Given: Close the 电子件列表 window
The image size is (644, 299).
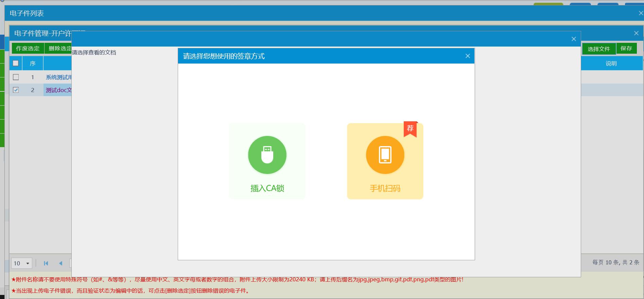Looking at the screenshot, I should pos(641,13).
